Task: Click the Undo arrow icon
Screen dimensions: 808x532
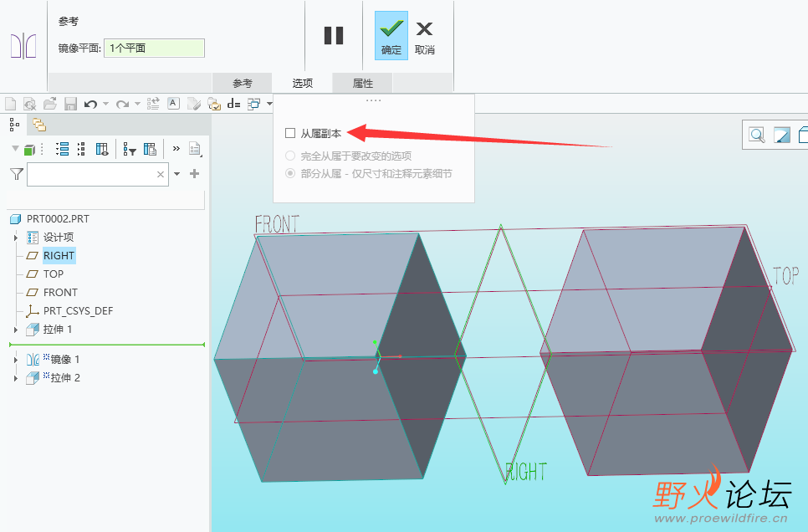Action: coord(90,104)
